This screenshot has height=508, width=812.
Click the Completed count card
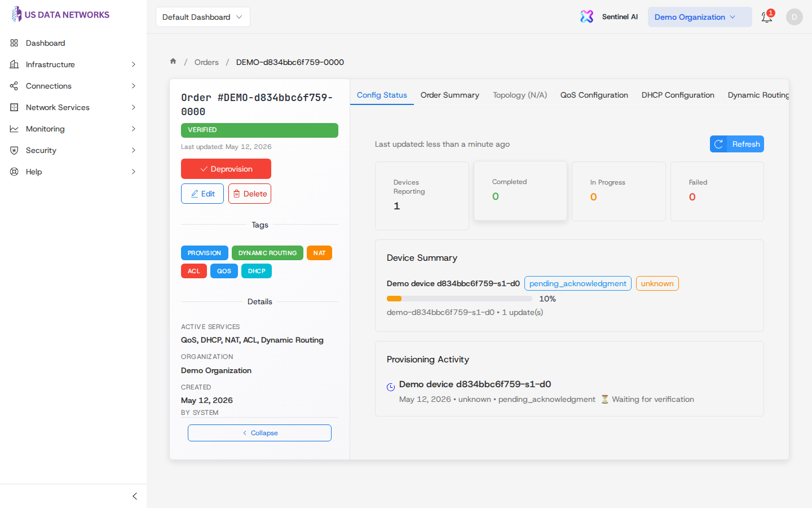(520, 191)
